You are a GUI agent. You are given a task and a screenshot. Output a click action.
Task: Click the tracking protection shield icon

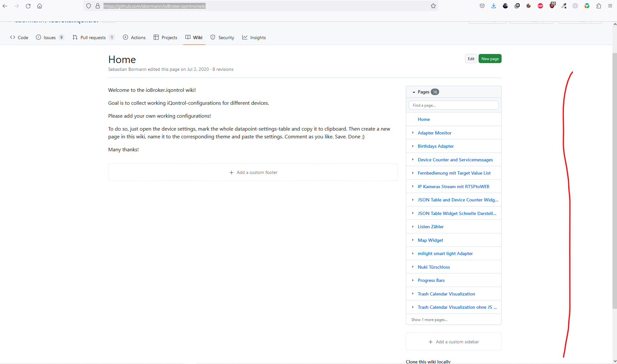tap(89, 6)
